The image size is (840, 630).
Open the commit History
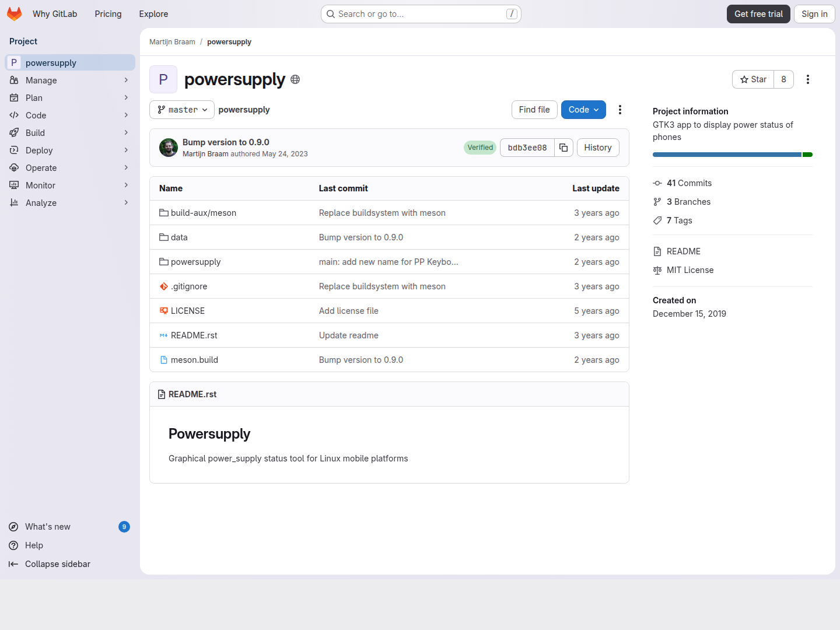[598, 148]
